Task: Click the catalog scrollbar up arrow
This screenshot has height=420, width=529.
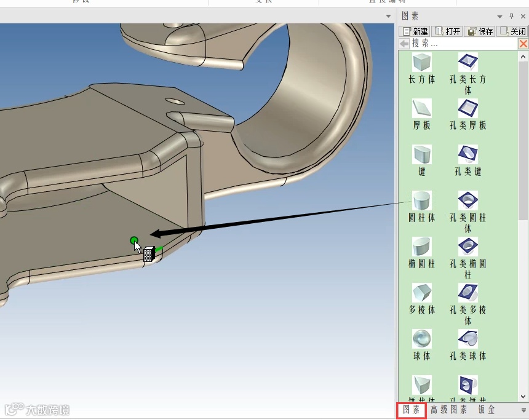Action: (x=523, y=57)
